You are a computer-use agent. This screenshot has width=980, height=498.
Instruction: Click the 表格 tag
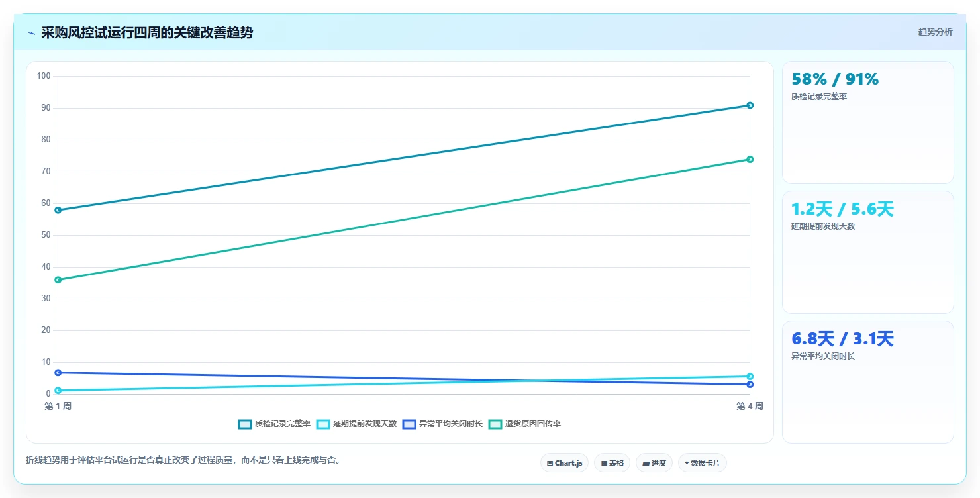point(612,463)
